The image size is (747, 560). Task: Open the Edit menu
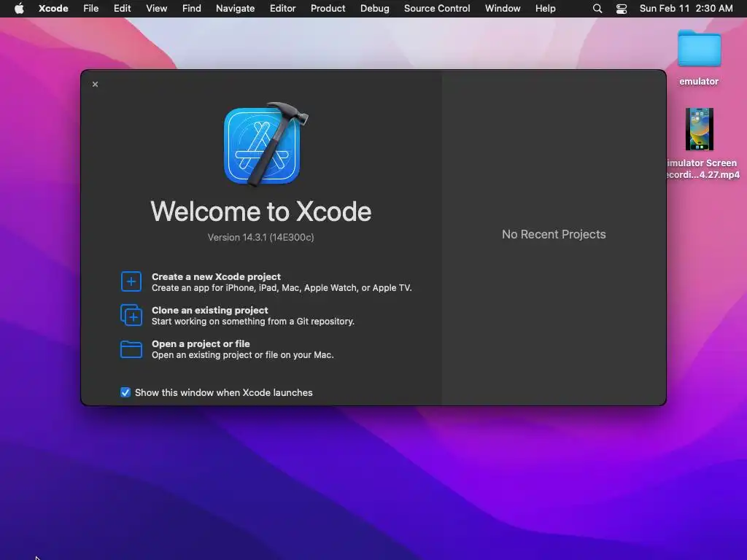tap(122, 9)
